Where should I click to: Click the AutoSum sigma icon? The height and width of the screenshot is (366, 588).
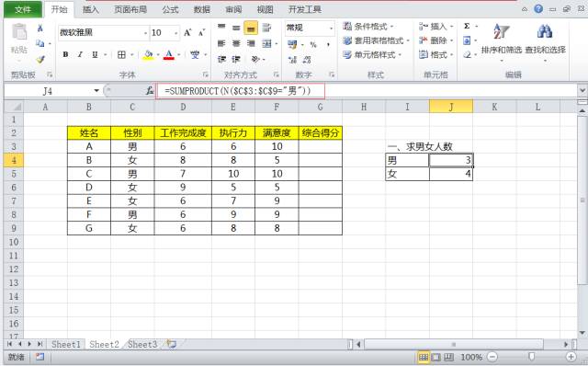click(x=467, y=26)
